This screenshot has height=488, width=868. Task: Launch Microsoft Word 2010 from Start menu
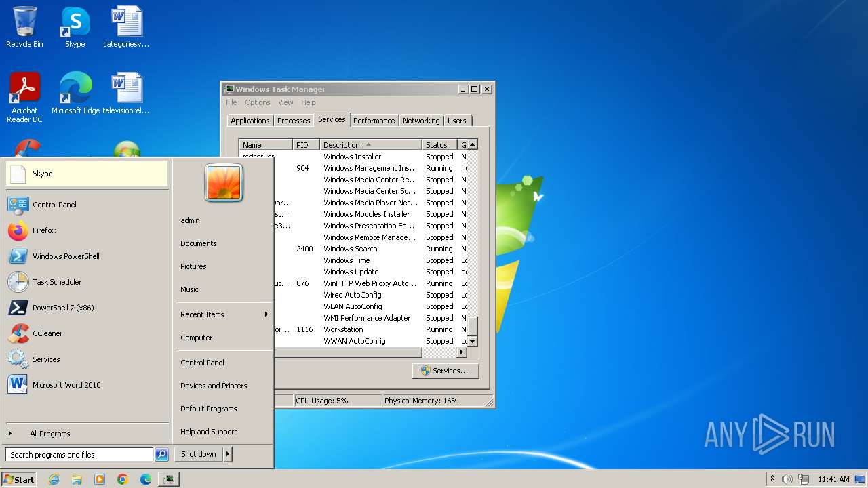pyautogui.click(x=87, y=385)
